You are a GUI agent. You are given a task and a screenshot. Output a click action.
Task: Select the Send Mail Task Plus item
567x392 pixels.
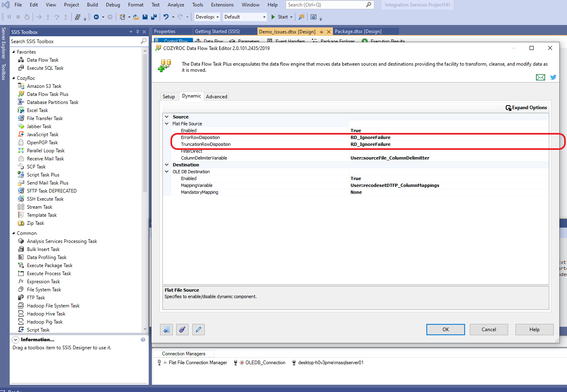coord(48,183)
